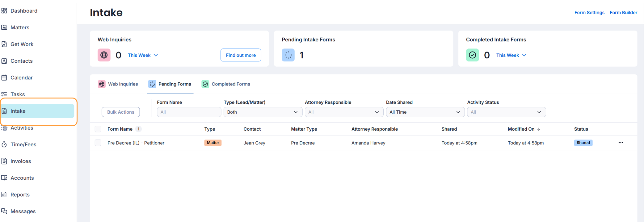Click the Modified On sort arrow
Image resolution: width=644 pixels, height=222 pixels.
539,129
